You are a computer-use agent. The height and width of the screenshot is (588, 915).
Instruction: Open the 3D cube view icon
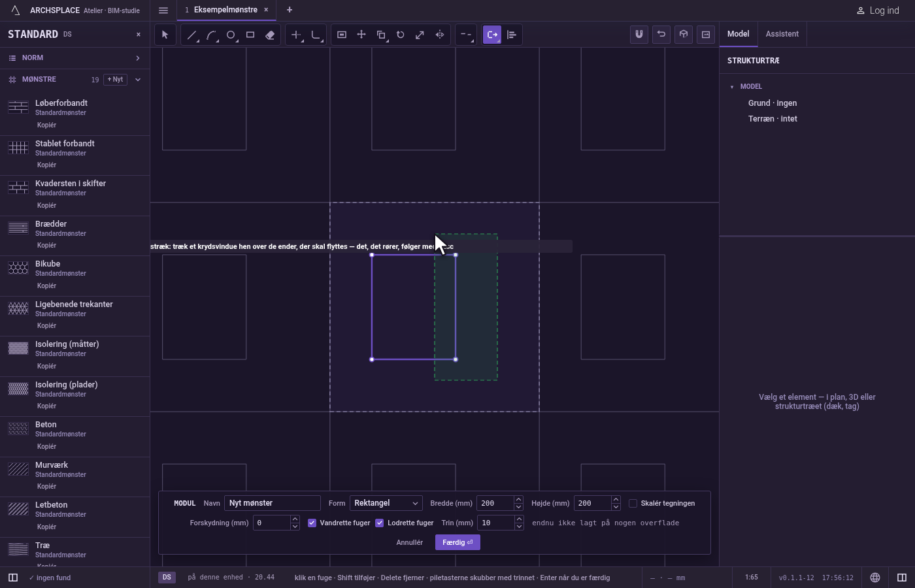(684, 35)
